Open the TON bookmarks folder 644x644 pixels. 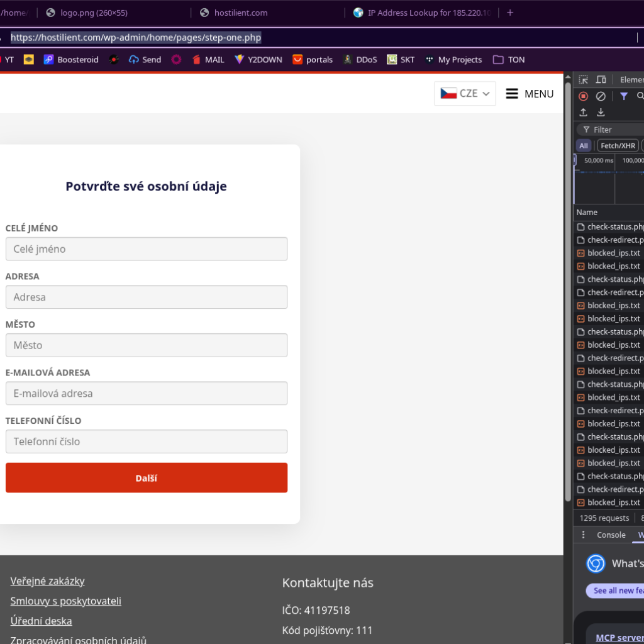coord(509,60)
